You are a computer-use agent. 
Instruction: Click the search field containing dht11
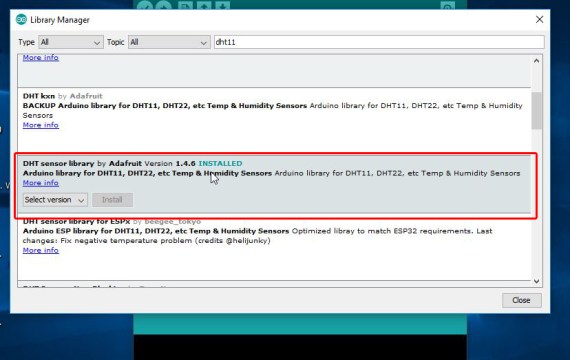(379, 42)
